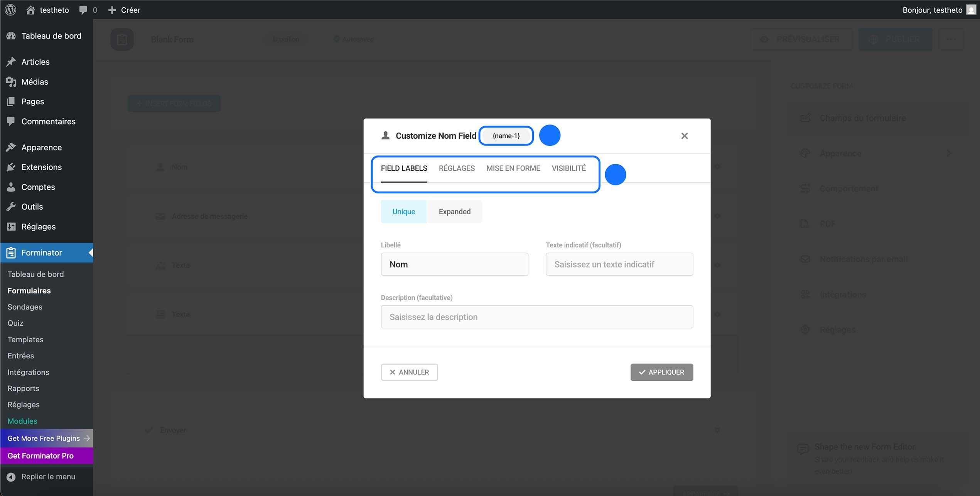This screenshot has width=980, height=496.
Task: Click the WordPress logo in the admin bar
Action: pyautogui.click(x=10, y=10)
